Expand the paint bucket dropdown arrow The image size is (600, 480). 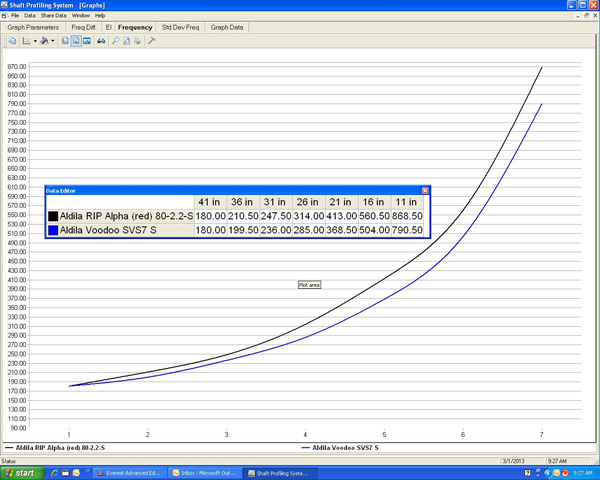(x=52, y=41)
